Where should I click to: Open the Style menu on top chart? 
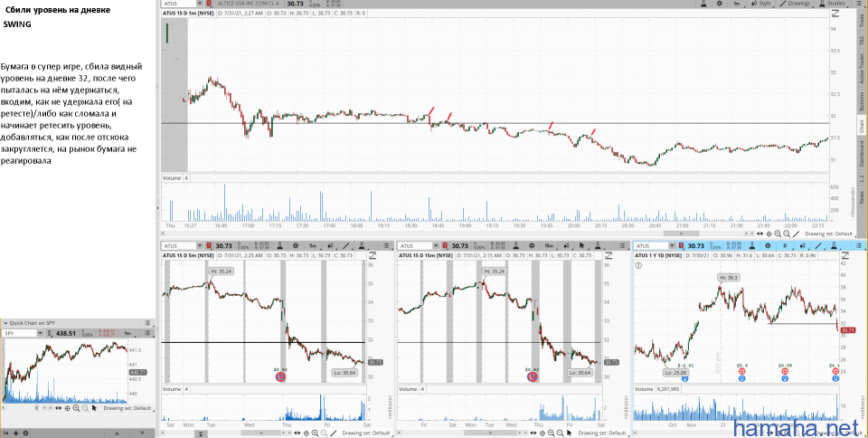(x=760, y=3)
